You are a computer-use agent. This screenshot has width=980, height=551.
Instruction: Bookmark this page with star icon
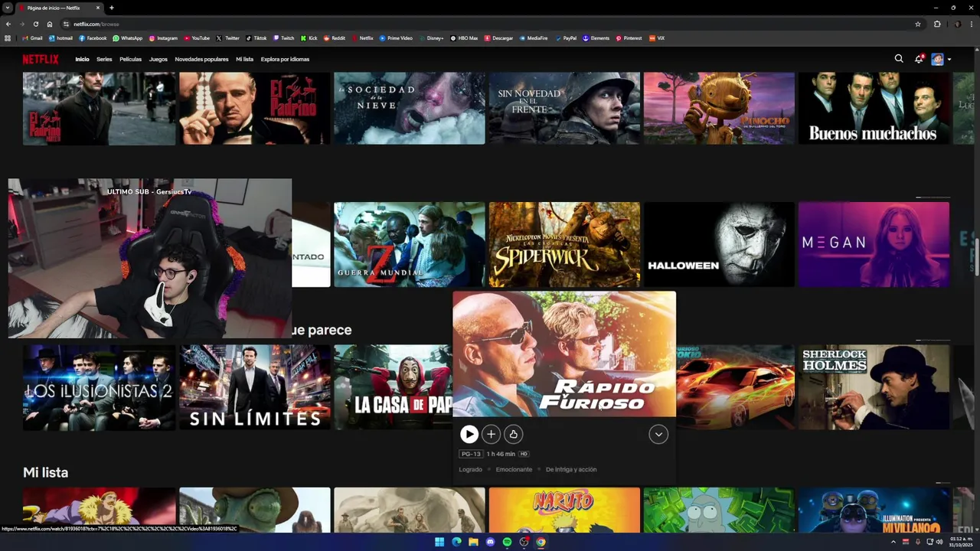pyautogui.click(x=918, y=24)
